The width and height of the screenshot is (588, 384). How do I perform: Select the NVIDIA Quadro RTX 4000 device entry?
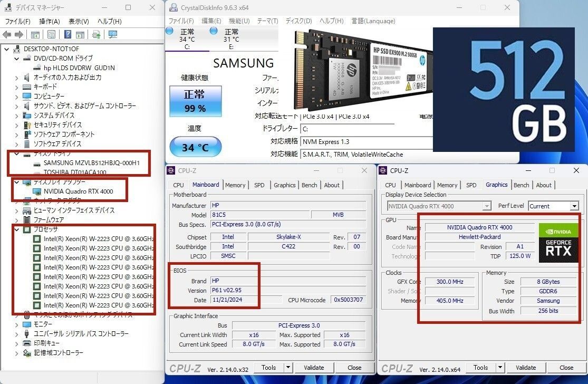tap(78, 191)
